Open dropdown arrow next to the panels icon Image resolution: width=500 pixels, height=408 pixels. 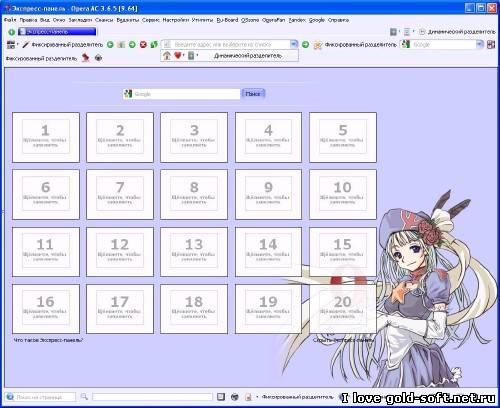tap(18, 44)
